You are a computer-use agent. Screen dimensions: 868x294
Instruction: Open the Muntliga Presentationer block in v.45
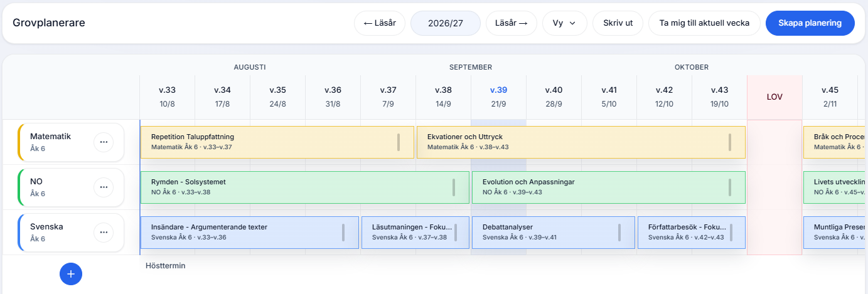click(x=835, y=233)
